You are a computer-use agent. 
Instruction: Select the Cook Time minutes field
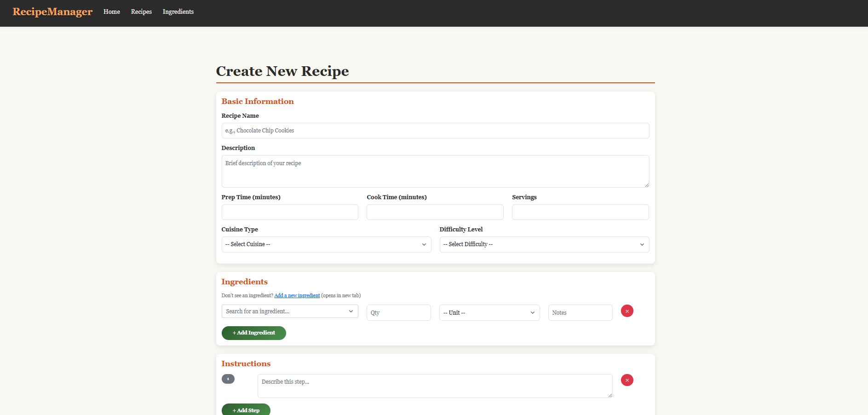point(435,212)
